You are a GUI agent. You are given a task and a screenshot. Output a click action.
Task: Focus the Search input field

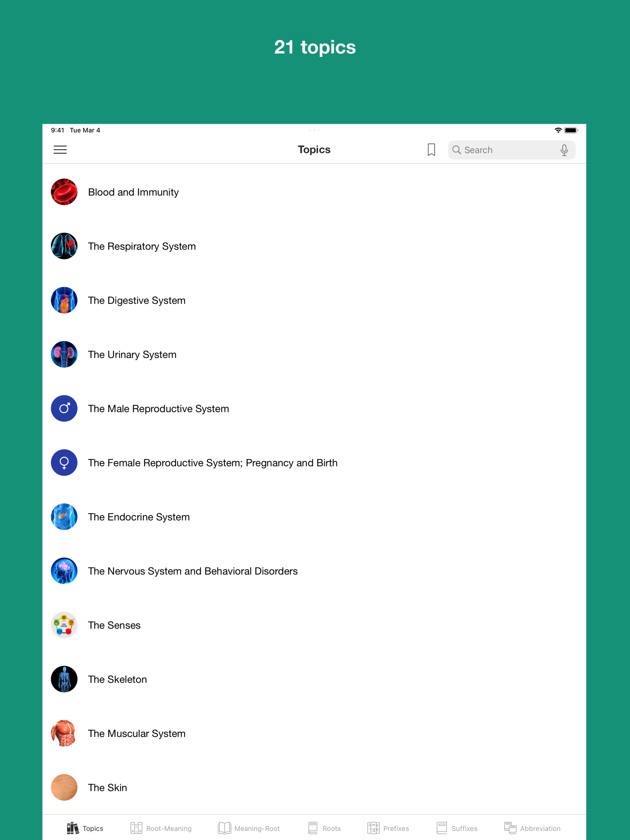point(512,150)
